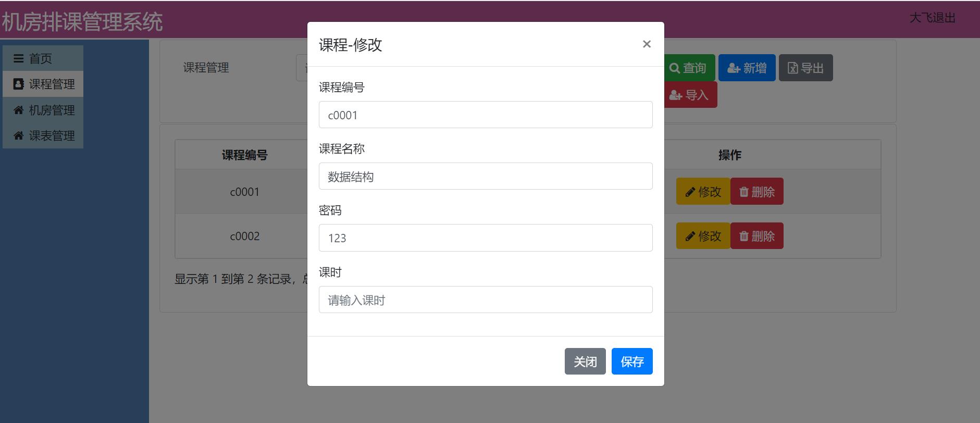Click the 密码 input field showing 123
The image size is (980, 423).
(486, 238)
